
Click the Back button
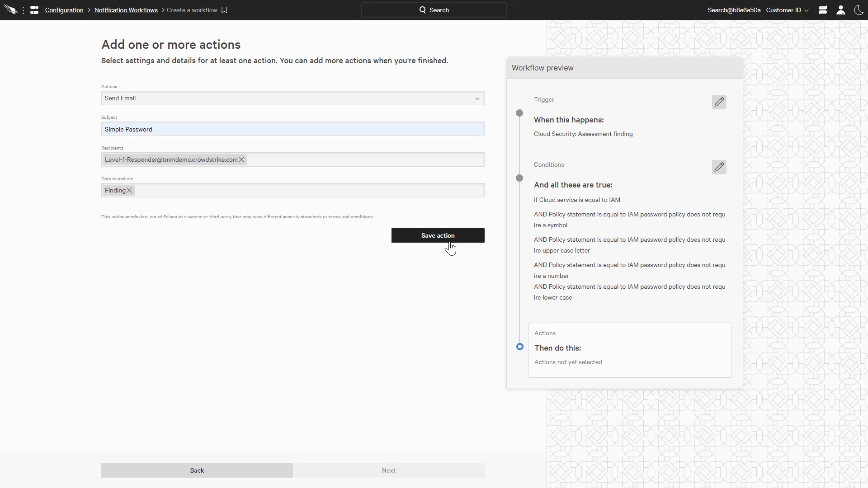tap(197, 470)
